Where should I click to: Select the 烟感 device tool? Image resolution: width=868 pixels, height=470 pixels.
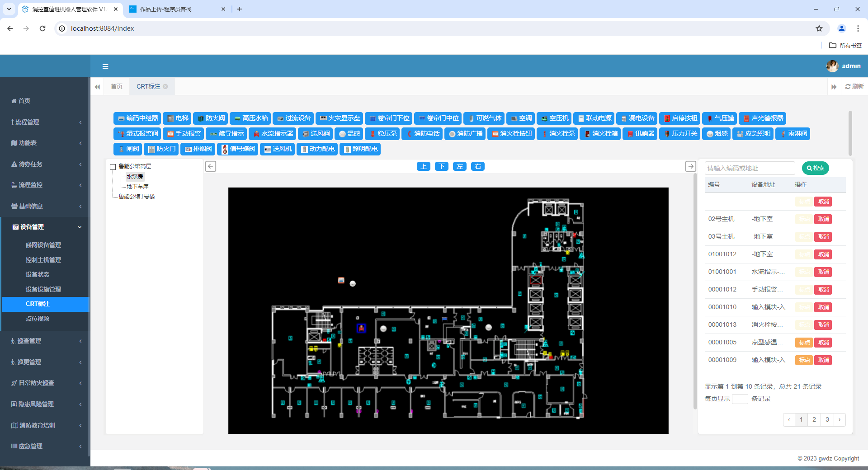click(716, 133)
